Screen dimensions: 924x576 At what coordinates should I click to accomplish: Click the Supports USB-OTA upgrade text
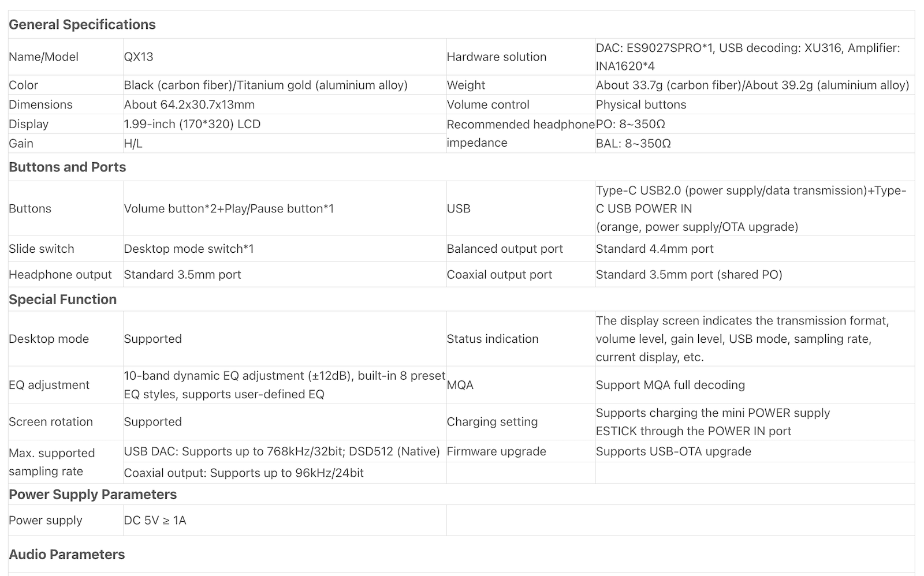[673, 451]
